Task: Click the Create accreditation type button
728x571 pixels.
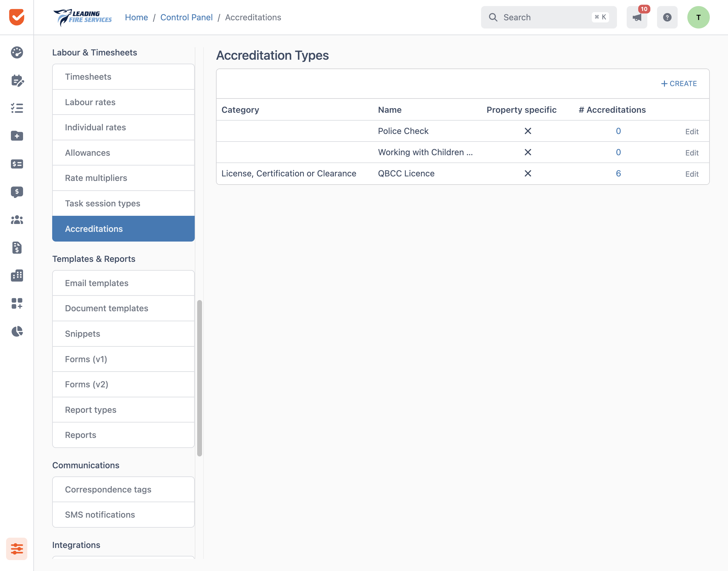Action: (679, 84)
